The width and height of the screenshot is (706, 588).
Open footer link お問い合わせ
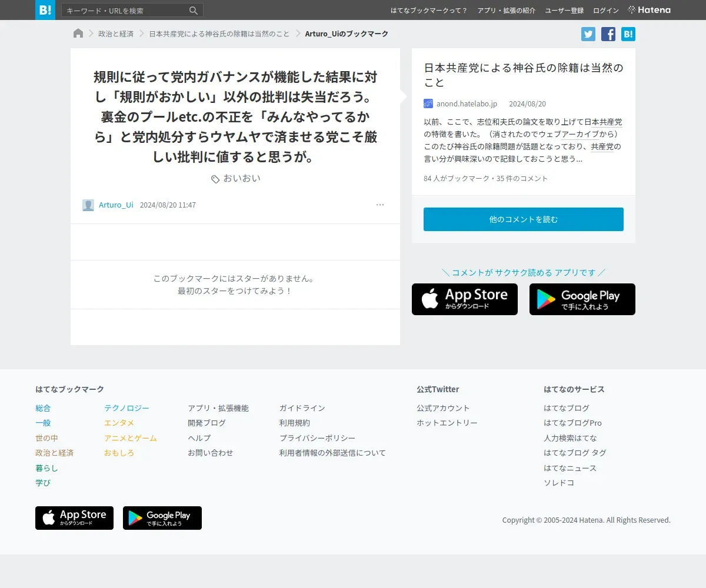tap(211, 453)
